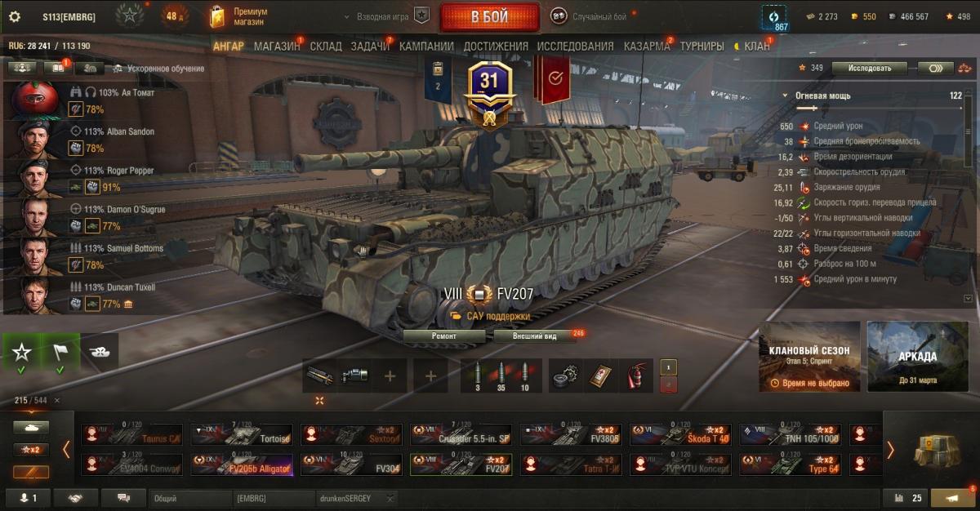980x511 pixels.
Task: Click the first-aid kit consumable slot
Action: [601, 375]
